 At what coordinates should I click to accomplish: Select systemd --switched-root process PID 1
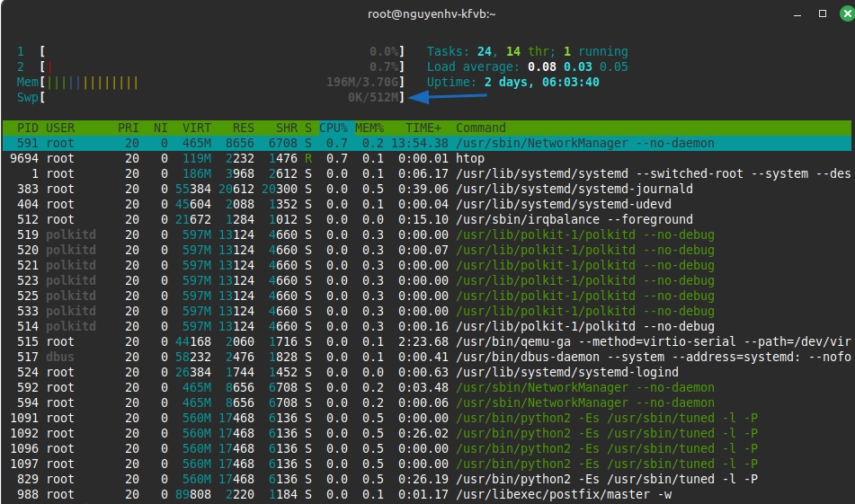pos(426,173)
